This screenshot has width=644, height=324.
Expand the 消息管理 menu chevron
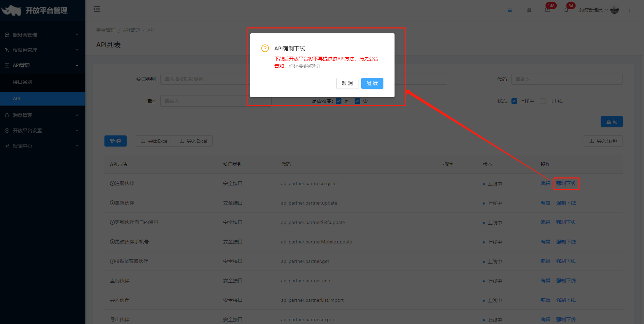coord(77,115)
